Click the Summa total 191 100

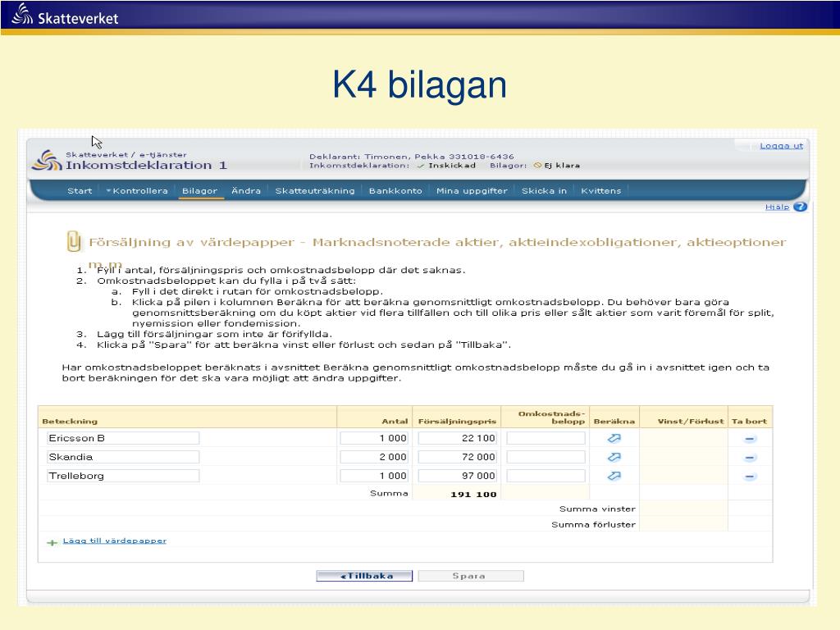(x=473, y=494)
